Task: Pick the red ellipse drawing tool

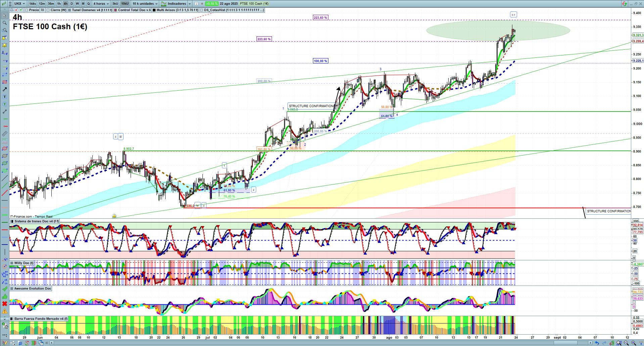Action: [5, 148]
